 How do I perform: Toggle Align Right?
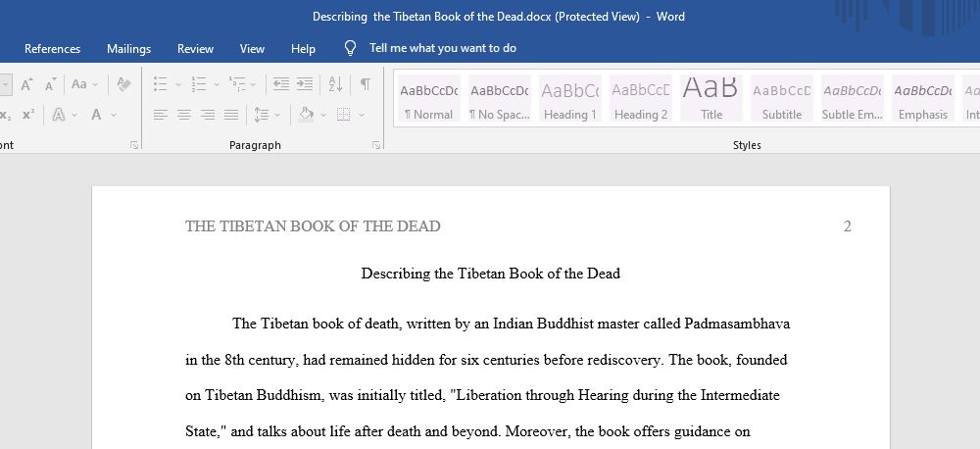coord(208,115)
